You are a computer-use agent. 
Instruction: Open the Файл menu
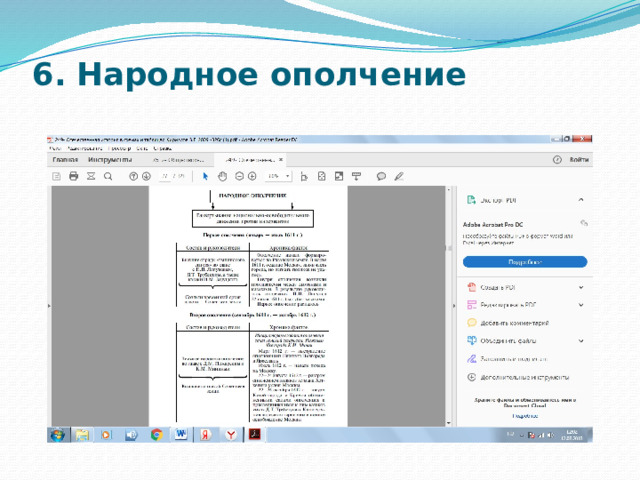(x=55, y=149)
